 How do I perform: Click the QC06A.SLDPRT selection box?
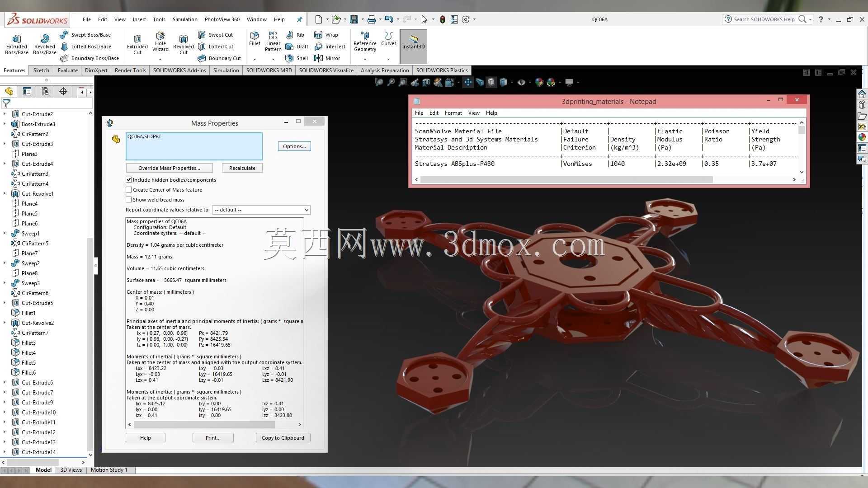tap(194, 146)
